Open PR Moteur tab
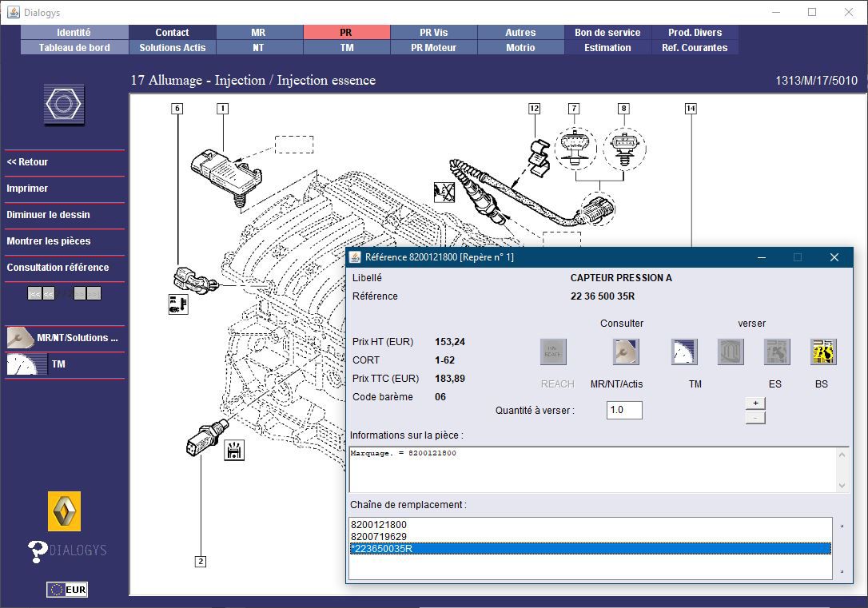Image resolution: width=868 pixels, height=608 pixels. [433, 48]
